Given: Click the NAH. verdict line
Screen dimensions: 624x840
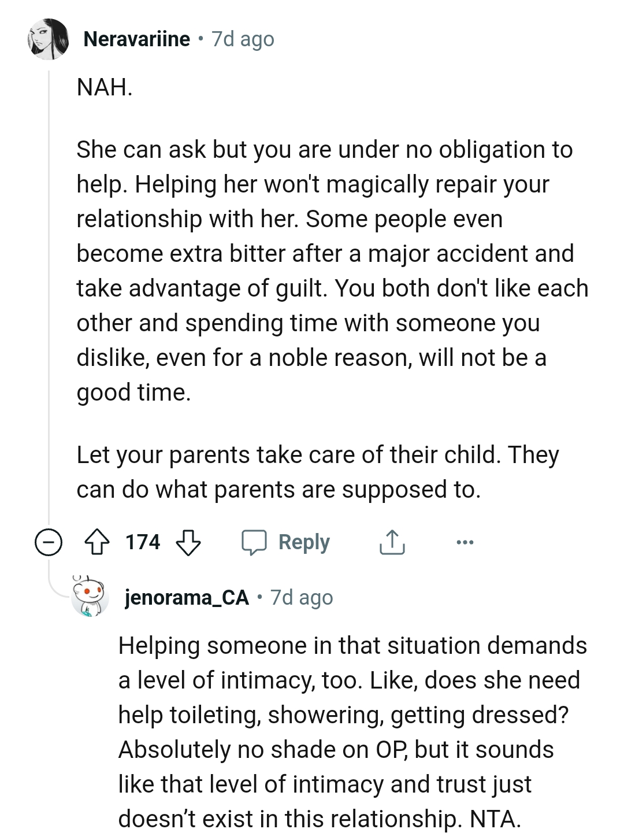Looking at the screenshot, I should pos(105,87).
